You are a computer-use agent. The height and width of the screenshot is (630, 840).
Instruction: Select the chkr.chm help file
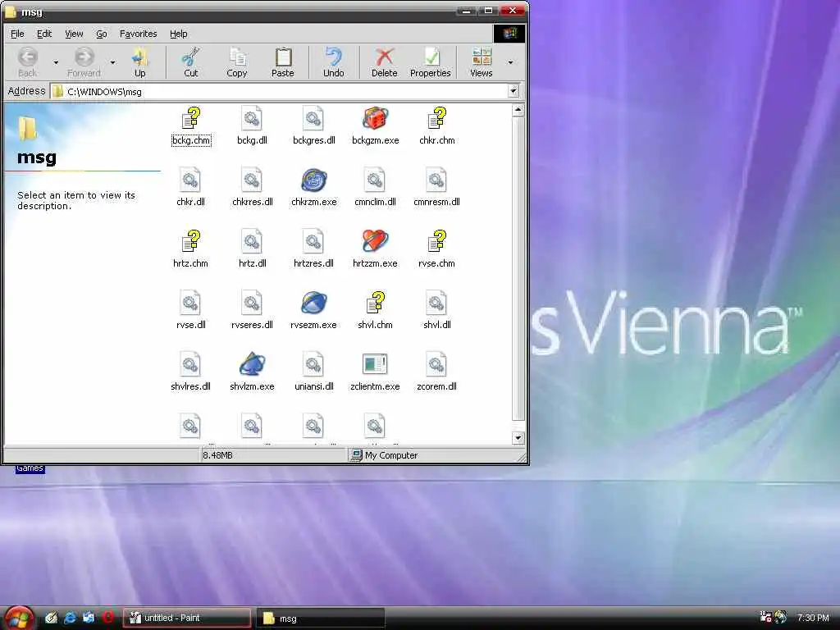click(436, 126)
